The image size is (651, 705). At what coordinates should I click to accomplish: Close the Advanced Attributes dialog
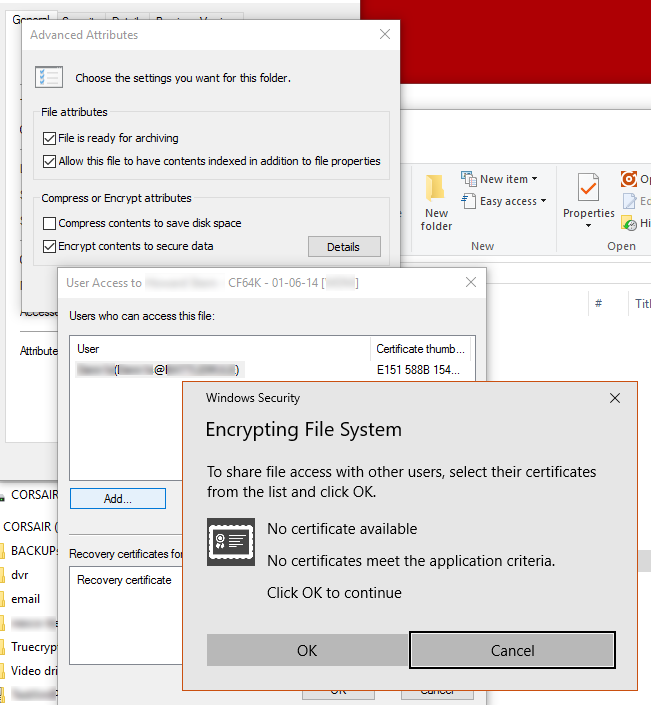click(385, 34)
